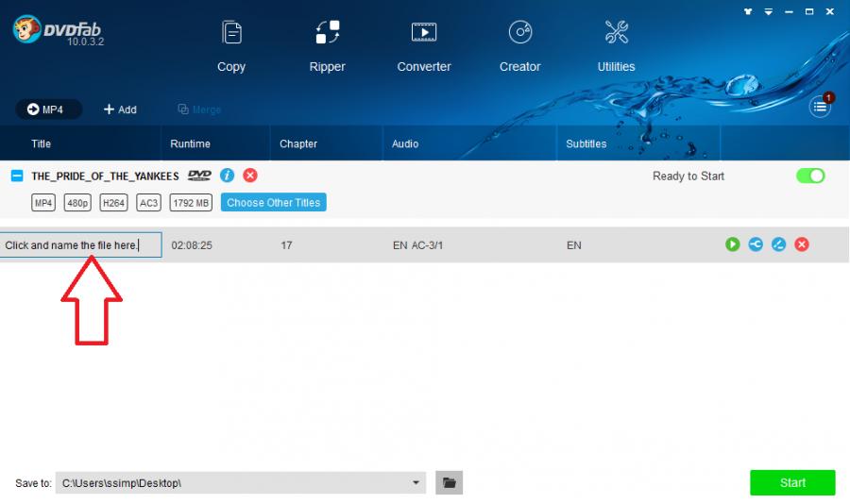Click the 480p resolution tag
The width and height of the screenshot is (850, 504).
(77, 203)
